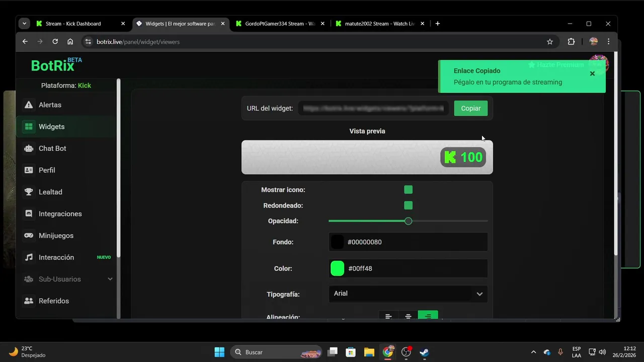Open the browser tab search dropdown
Screen dimensions: 644x362
(24, 24)
